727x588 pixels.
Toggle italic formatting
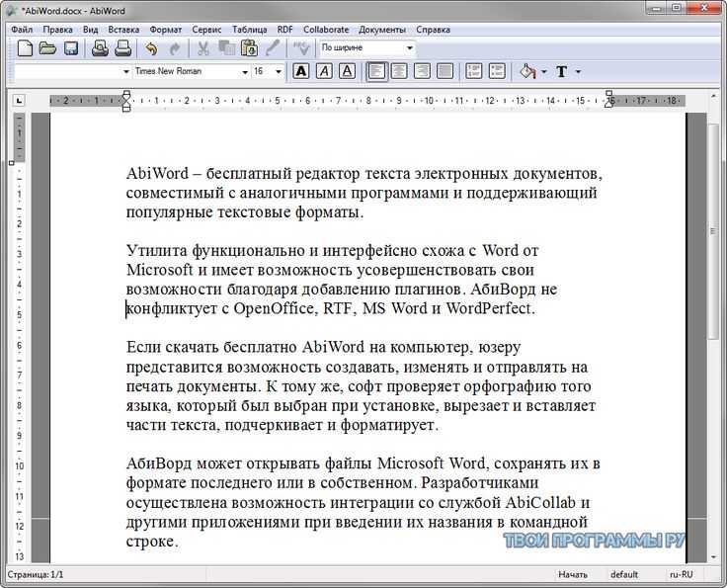click(x=324, y=71)
